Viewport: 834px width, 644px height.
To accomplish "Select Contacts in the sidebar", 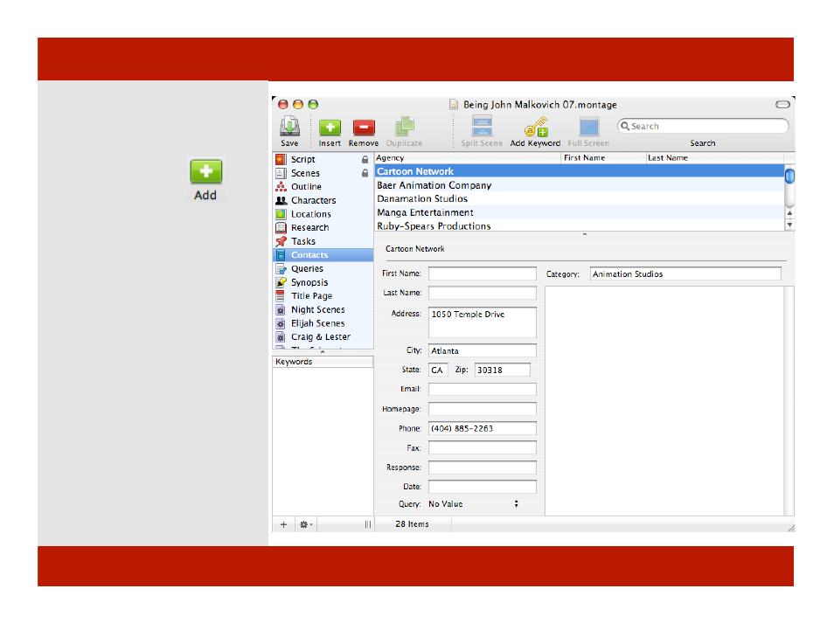I will click(x=323, y=255).
